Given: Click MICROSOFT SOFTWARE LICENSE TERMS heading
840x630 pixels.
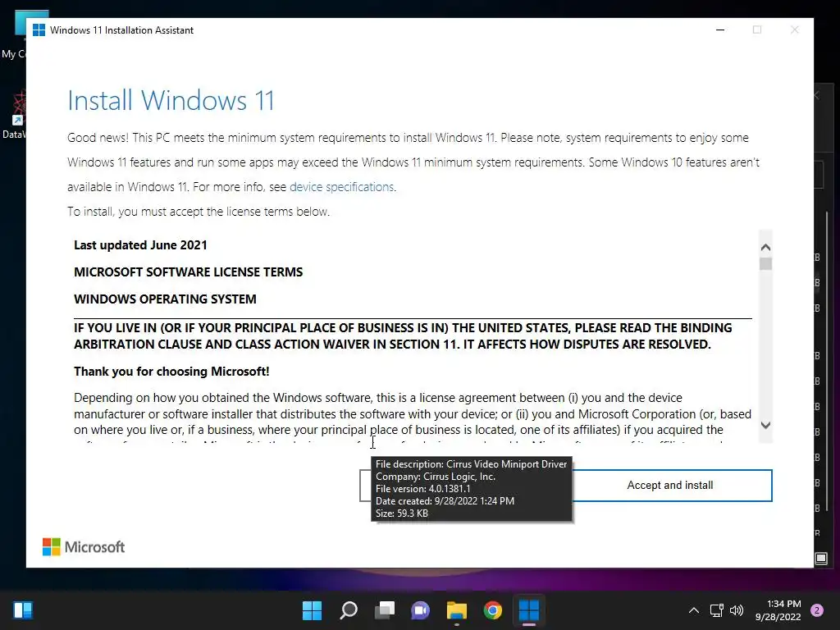Looking at the screenshot, I should (x=188, y=272).
